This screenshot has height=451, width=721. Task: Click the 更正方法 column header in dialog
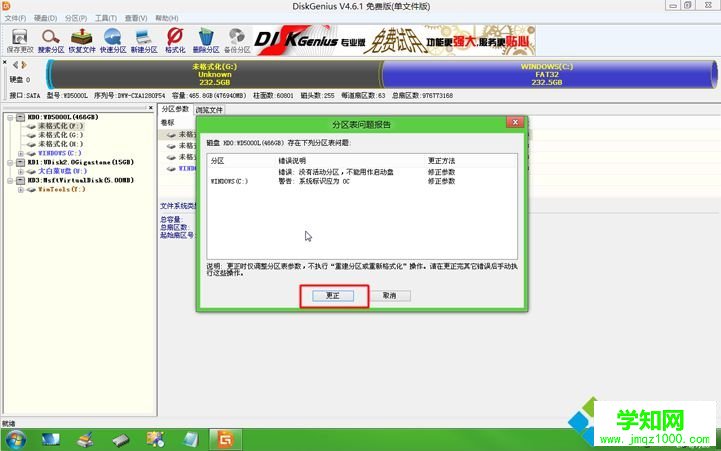point(441,160)
